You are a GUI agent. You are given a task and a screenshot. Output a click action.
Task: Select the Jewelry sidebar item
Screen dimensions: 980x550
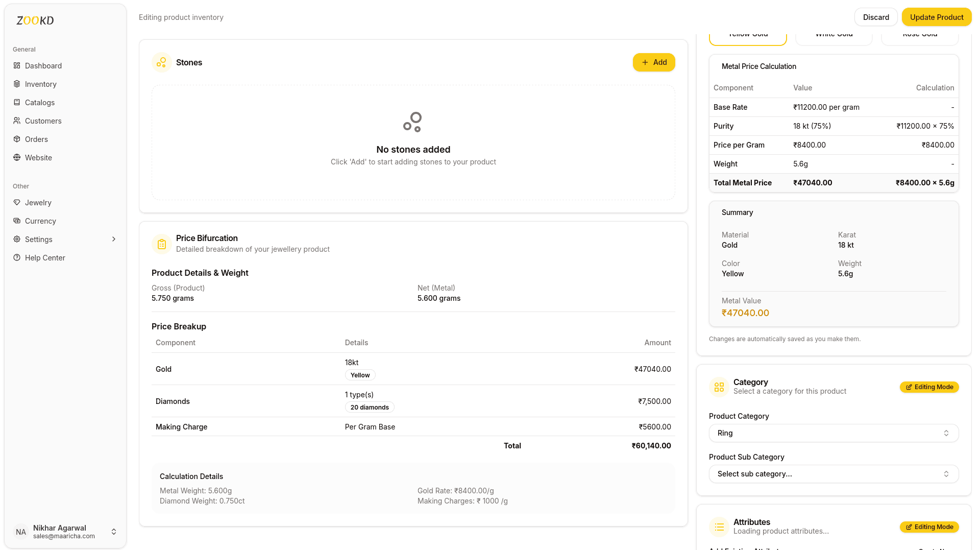tap(38, 202)
